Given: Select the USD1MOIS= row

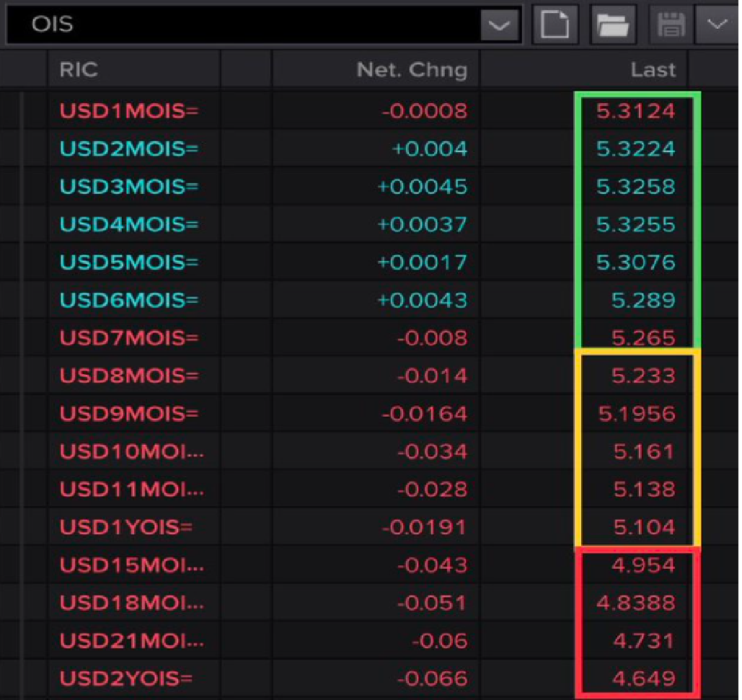Looking at the screenshot, I should [369, 111].
